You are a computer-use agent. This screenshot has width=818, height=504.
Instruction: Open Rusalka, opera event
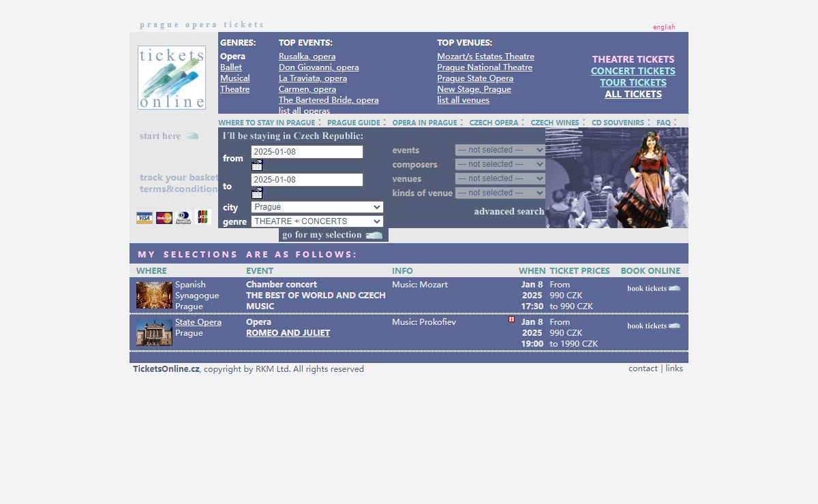(307, 57)
